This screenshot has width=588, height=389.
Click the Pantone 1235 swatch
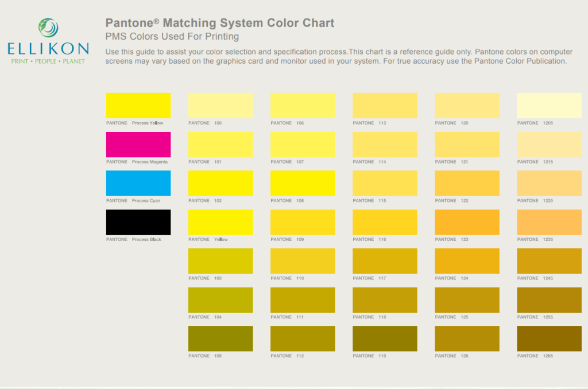click(x=549, y=222)
